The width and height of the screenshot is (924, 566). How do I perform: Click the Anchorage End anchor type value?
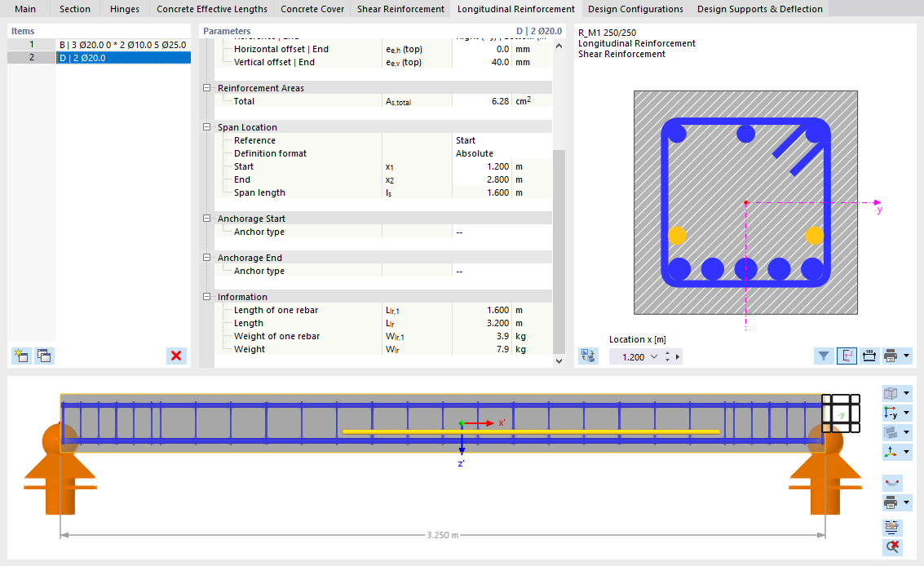click(x=502, y=271)
